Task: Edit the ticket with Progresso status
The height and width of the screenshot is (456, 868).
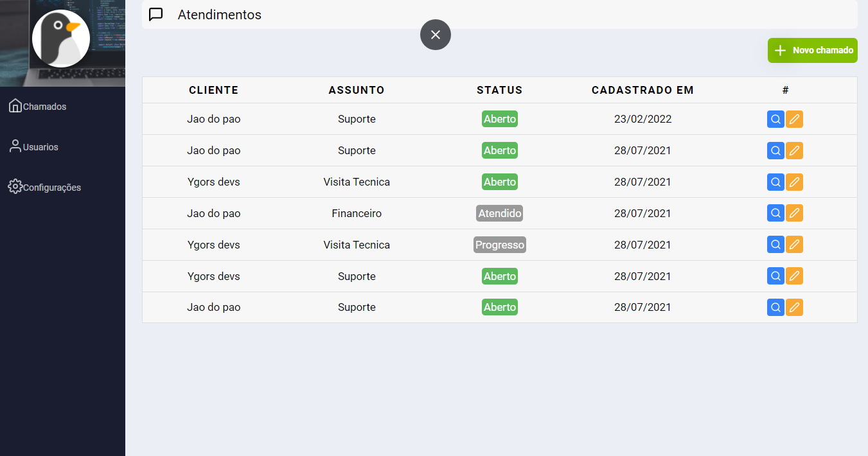Action: pyautogui.click(x=795, y=245)
